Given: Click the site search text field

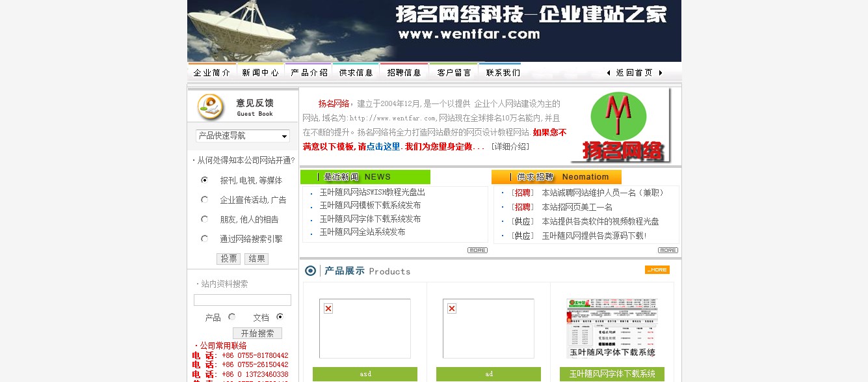Looking at the screenshot, I should point(243,300).
